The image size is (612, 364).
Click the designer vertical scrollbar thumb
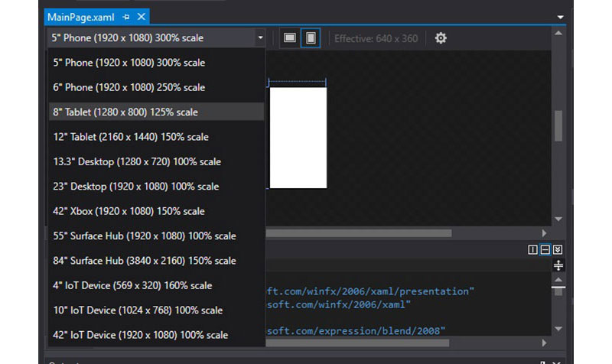click(x=558, y=126)
